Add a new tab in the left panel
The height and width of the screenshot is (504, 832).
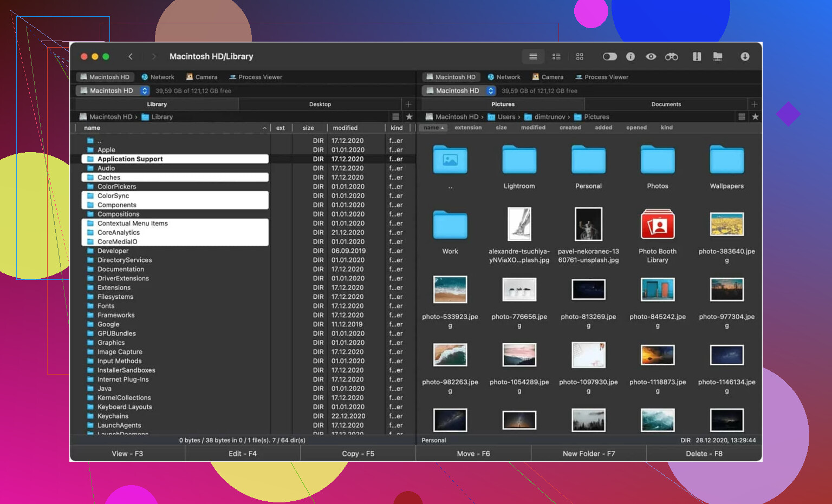point(408,104)
